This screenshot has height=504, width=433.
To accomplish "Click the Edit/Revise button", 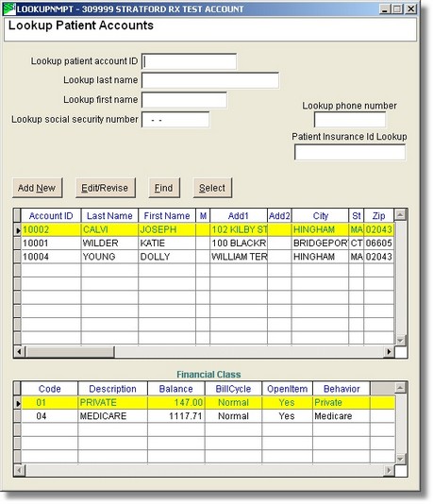I will tap(106, 188).
